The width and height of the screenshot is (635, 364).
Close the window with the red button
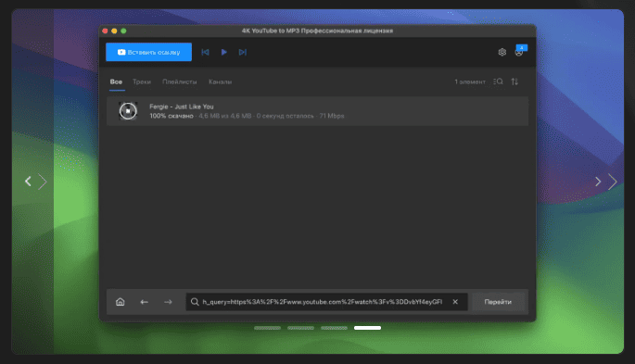coord(106,31)
